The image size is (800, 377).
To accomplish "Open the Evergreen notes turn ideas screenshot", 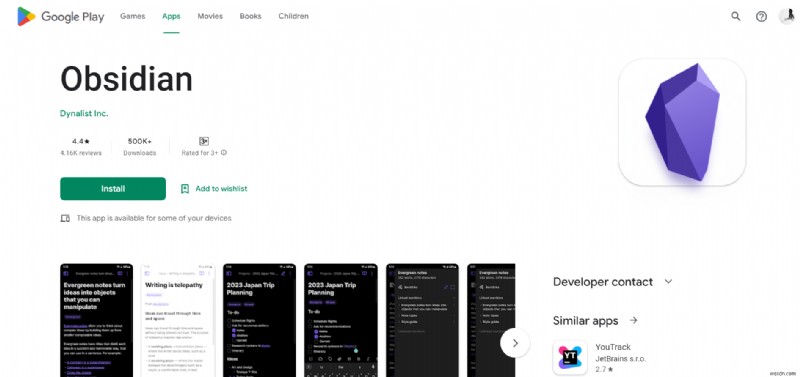I will [96, 320].
